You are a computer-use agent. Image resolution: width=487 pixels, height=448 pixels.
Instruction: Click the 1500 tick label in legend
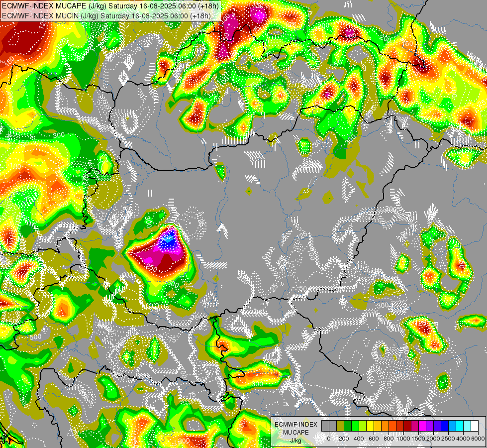point(419,439)
